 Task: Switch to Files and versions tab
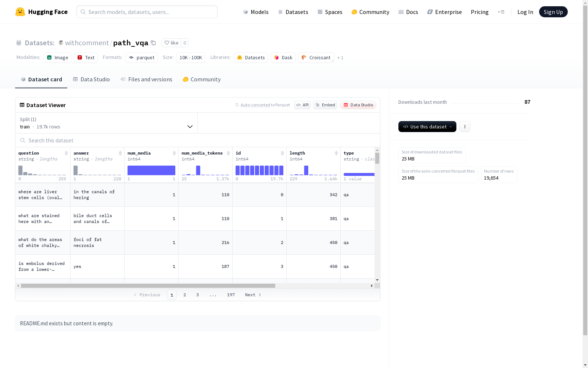click(x=146, y=79)
